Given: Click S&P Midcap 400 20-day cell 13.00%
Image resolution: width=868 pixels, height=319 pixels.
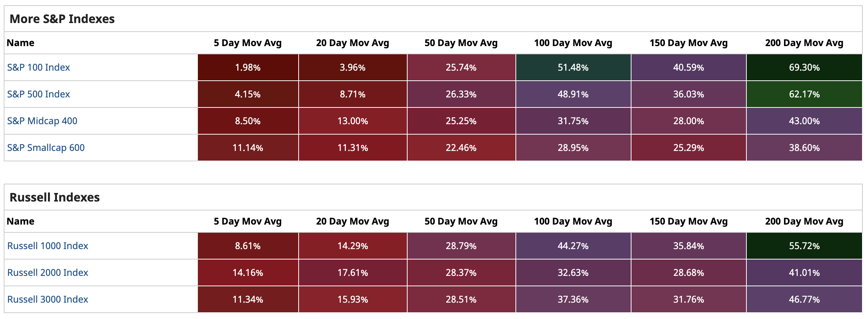Looking at the screenshot, I should point(353,121).
